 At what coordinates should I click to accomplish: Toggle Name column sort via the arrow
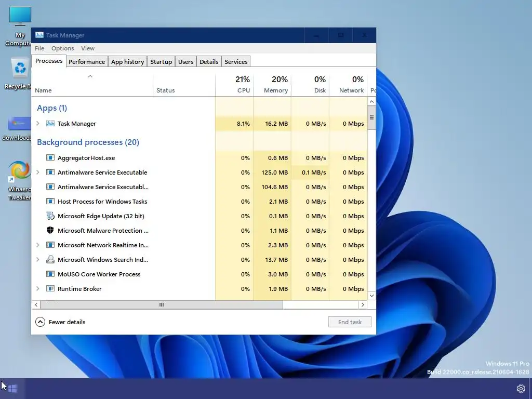(x=90, y=76)
